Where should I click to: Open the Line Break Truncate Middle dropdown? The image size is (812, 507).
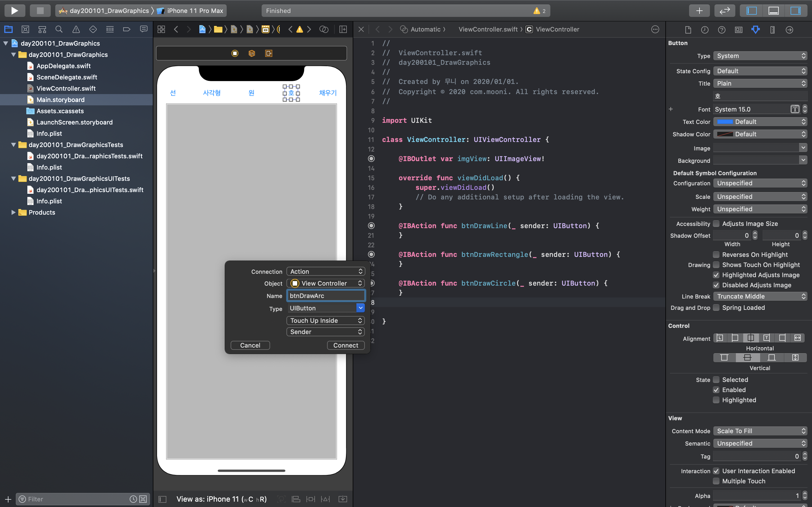pos(760,296)
